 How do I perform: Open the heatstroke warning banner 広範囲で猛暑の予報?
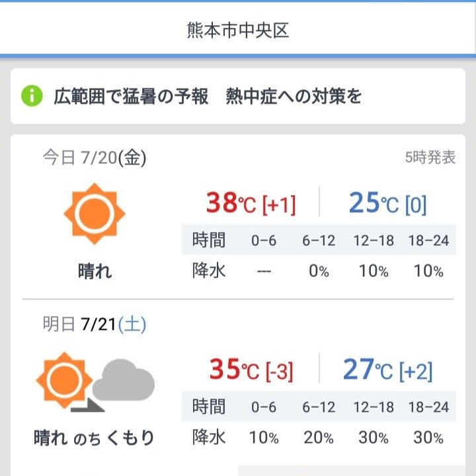click(238, 97)
